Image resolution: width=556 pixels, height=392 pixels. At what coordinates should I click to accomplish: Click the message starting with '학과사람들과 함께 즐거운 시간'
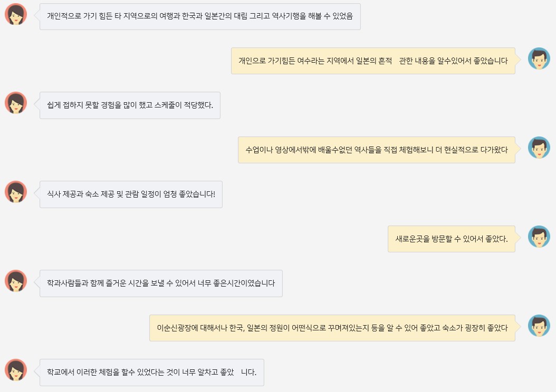tap(161, 283)
